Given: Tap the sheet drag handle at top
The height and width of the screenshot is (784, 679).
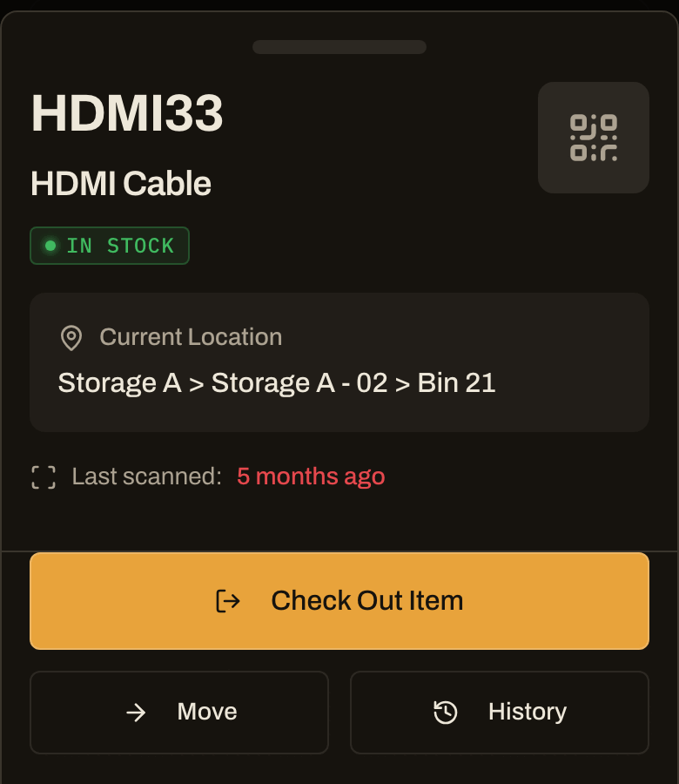Looking at the screenshot, I should point(339,47).
